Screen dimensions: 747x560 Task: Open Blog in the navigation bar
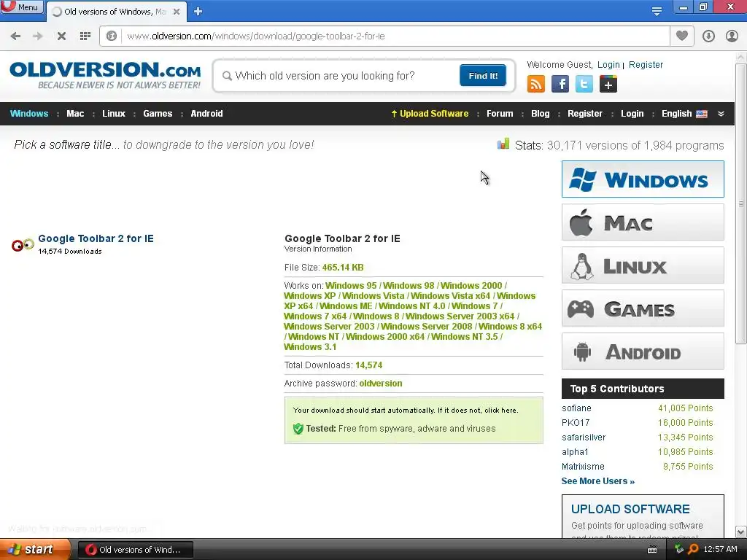(541, 114)
